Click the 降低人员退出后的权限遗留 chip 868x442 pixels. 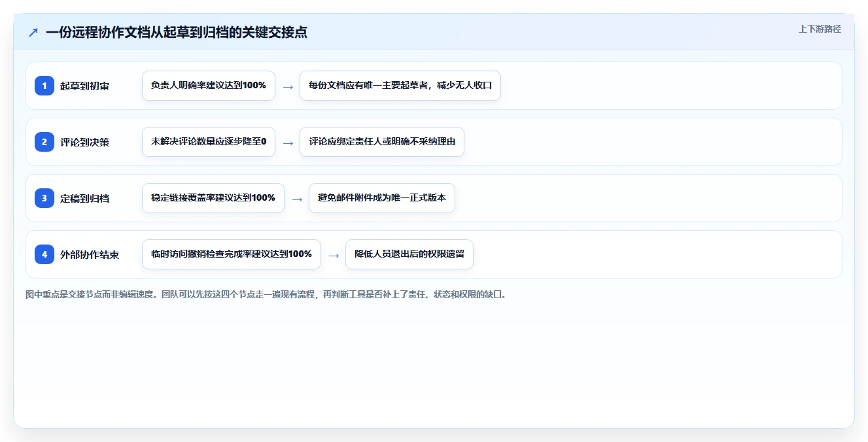point(409,254)
